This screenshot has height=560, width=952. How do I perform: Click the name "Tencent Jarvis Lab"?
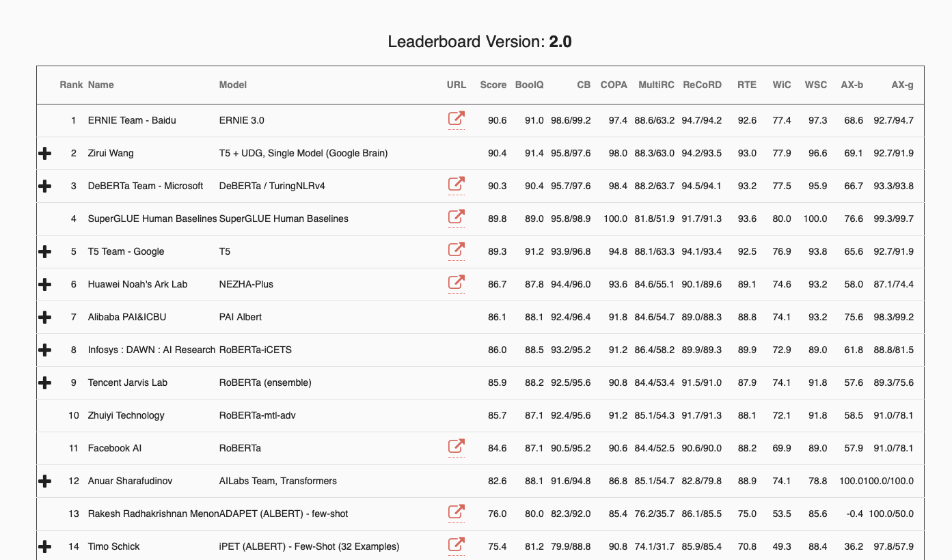tap(128, 382)
